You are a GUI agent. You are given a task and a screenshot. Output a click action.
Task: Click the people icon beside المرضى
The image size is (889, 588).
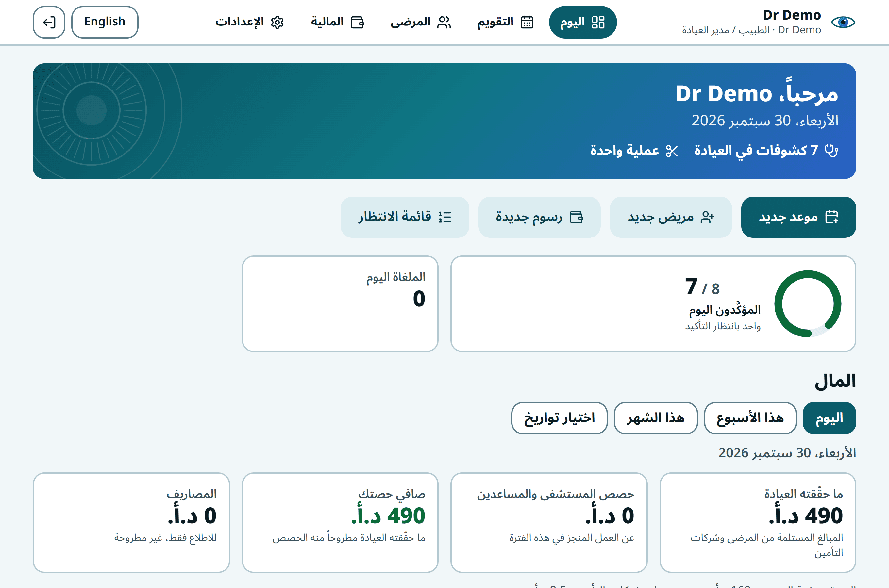(x=444, y=23)
